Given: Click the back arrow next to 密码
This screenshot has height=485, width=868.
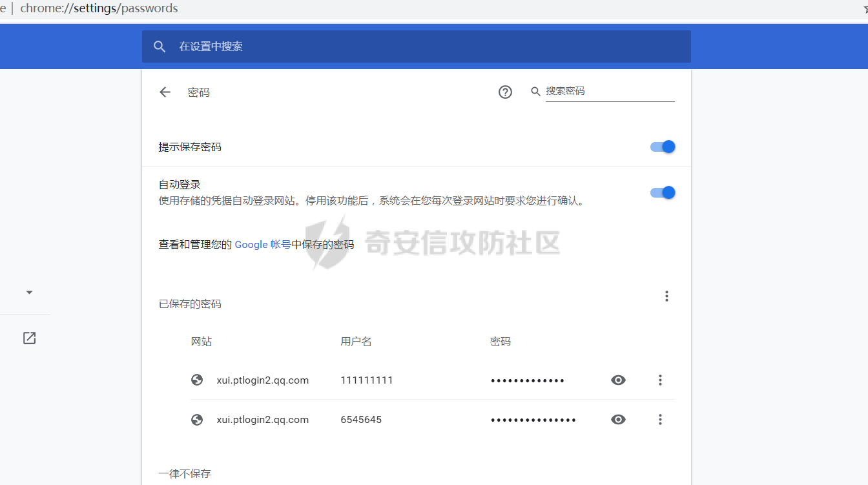Looking at the screenshot, I should click(165, 92).
